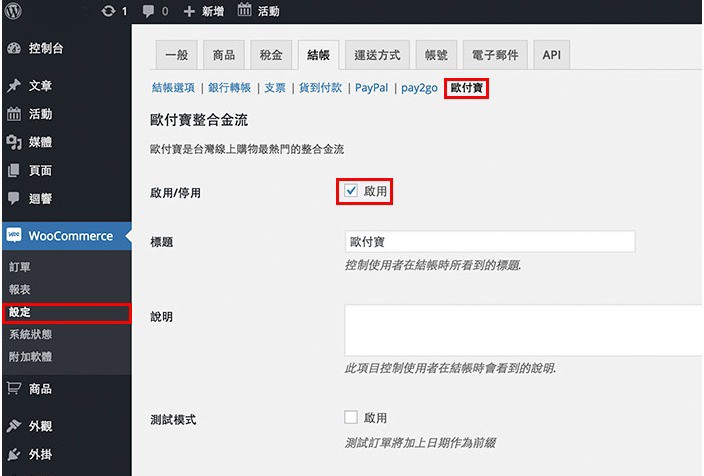Open the pay2go settings link
This screenshot has height=476, width=704.
click(419, 88)
